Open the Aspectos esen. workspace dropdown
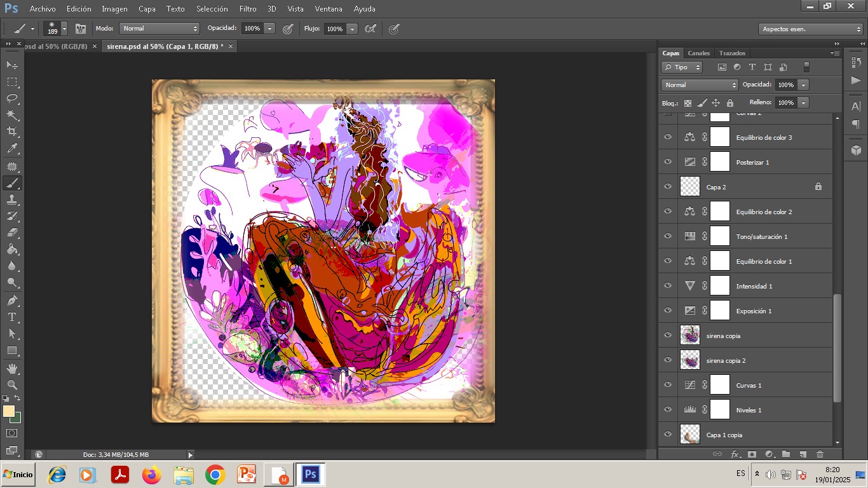 (x=811, y=29)
